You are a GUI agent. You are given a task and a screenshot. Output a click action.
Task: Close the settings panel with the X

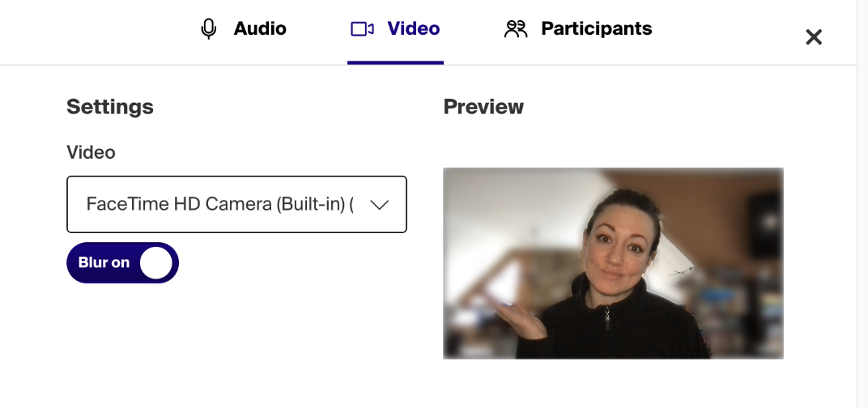coord(814,38)
